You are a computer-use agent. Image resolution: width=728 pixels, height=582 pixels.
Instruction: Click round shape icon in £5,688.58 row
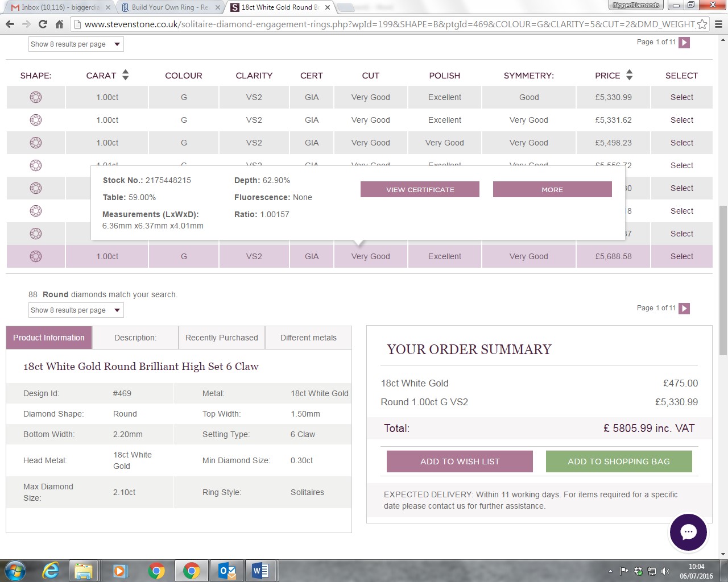pyautogui.click(x=36, y=256)
